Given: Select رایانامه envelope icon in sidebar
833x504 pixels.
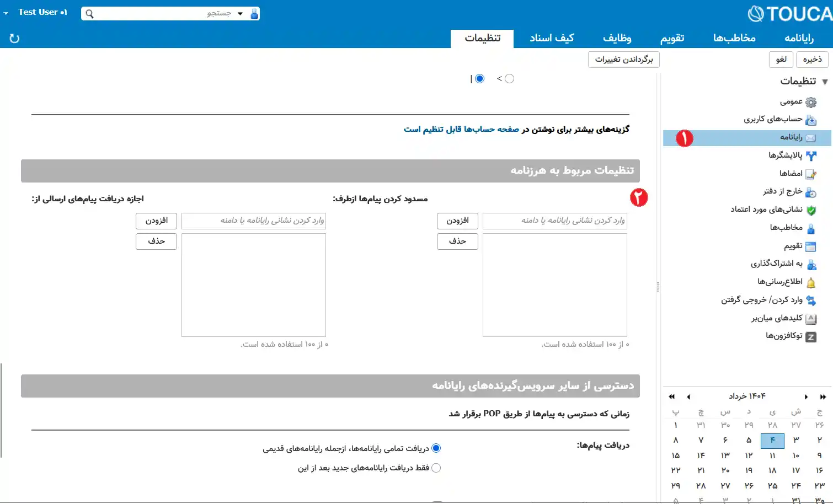Looking at the screenshot, I should click(810, 138).
